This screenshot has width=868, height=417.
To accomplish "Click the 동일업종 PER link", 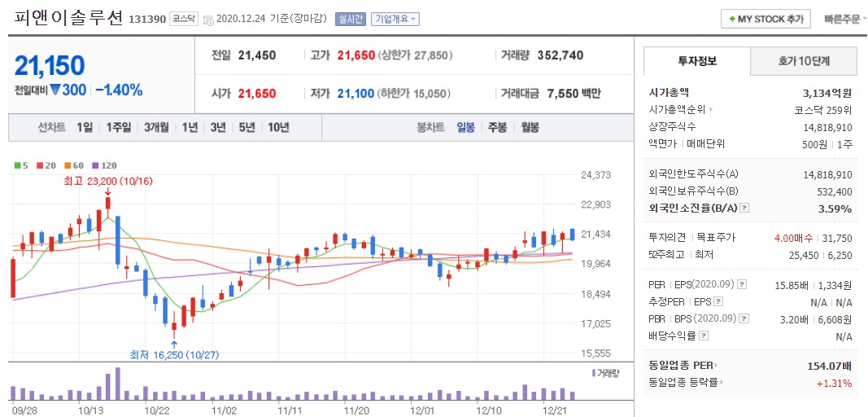I will click(680, 366).
